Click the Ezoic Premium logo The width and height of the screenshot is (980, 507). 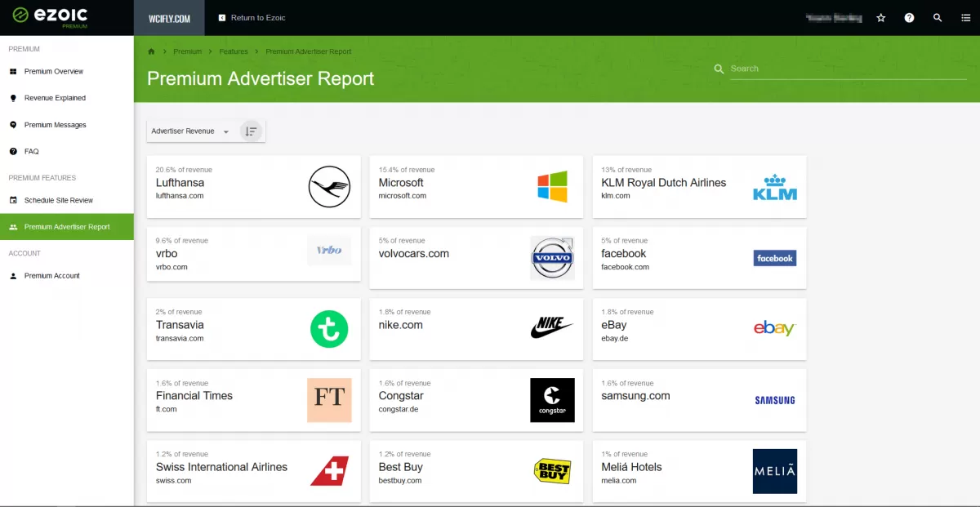pos(50,16)
